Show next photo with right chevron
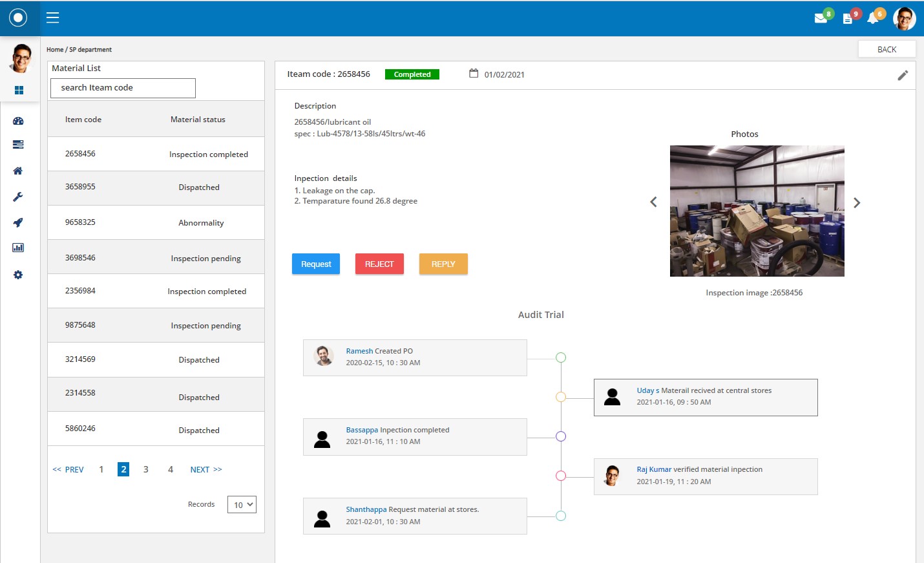 tap(857, 202)
